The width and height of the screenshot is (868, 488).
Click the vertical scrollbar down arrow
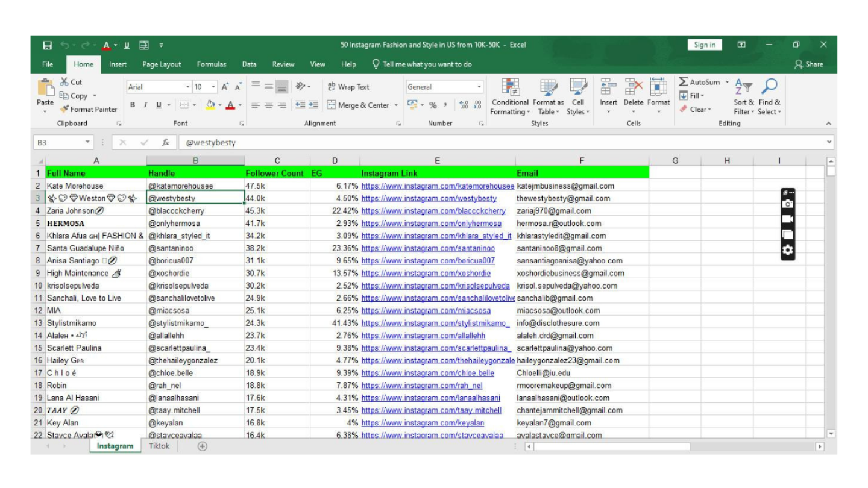tap(831, 433)
